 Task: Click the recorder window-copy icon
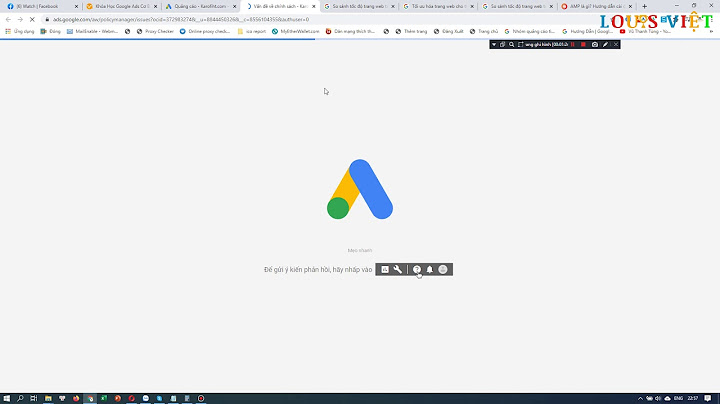502,45
